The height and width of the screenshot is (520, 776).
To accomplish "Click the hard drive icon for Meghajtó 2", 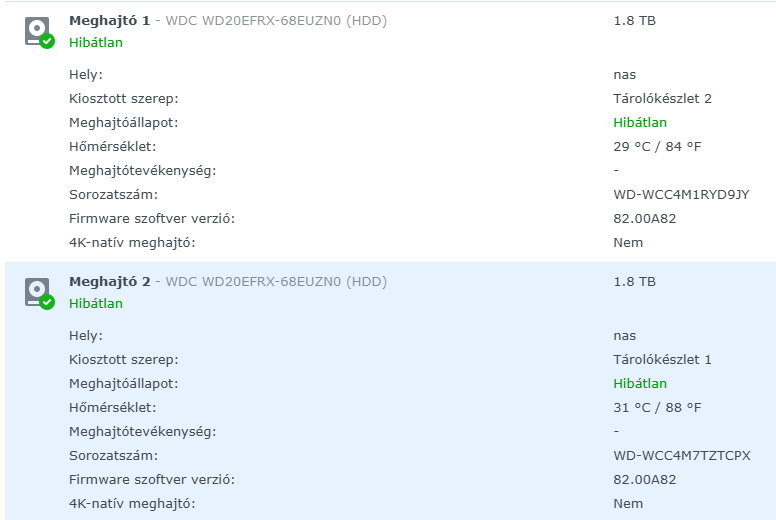I will 37,291.
